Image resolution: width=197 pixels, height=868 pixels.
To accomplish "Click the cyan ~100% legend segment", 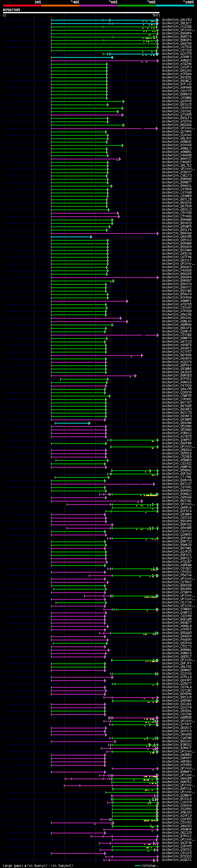I will point(175,6).
